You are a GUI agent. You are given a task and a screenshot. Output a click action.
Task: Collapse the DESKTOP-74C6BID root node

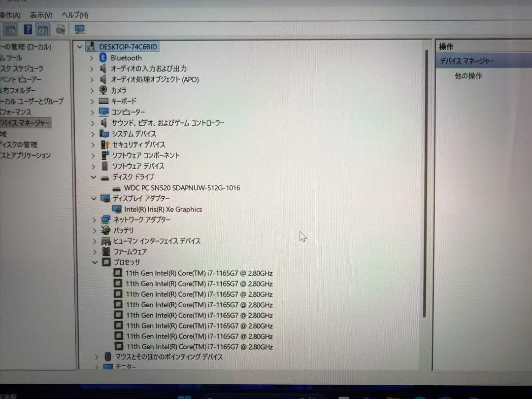[x=79, y=46]
